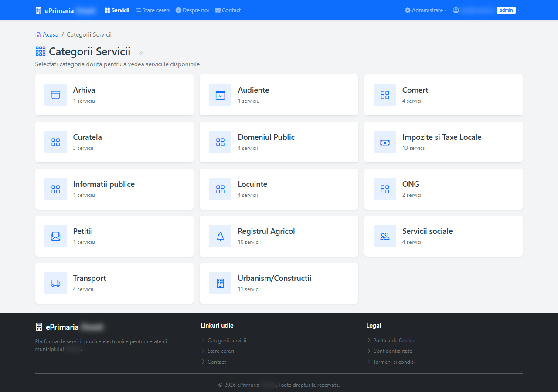558x392 pixels.
Task: Click the Stare cereri footer link
Action: (x=221, y=351)
